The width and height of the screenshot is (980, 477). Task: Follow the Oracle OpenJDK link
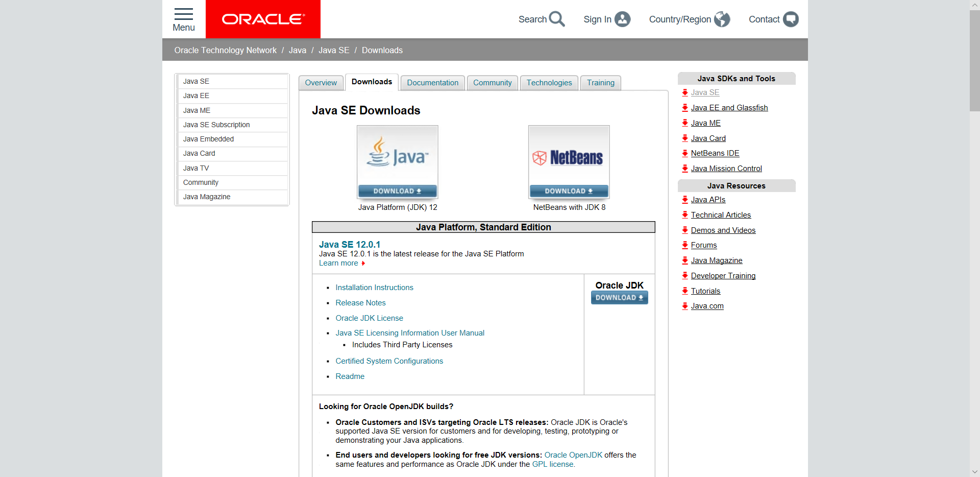(x=573, y=455)
